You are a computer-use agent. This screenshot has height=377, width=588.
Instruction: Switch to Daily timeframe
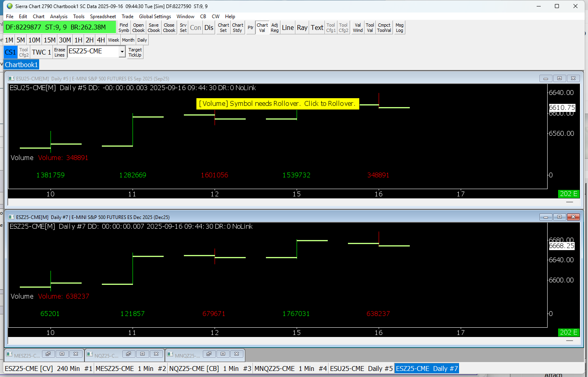click(142, 40)
